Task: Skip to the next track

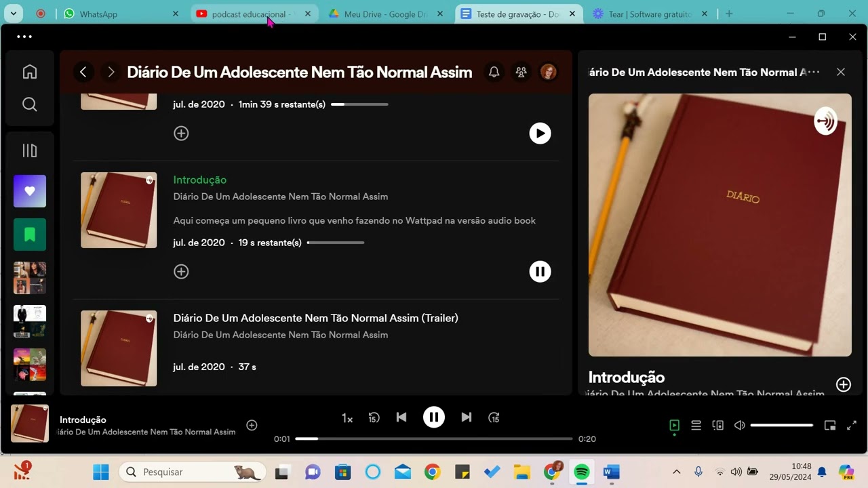Action: point(467,418)
